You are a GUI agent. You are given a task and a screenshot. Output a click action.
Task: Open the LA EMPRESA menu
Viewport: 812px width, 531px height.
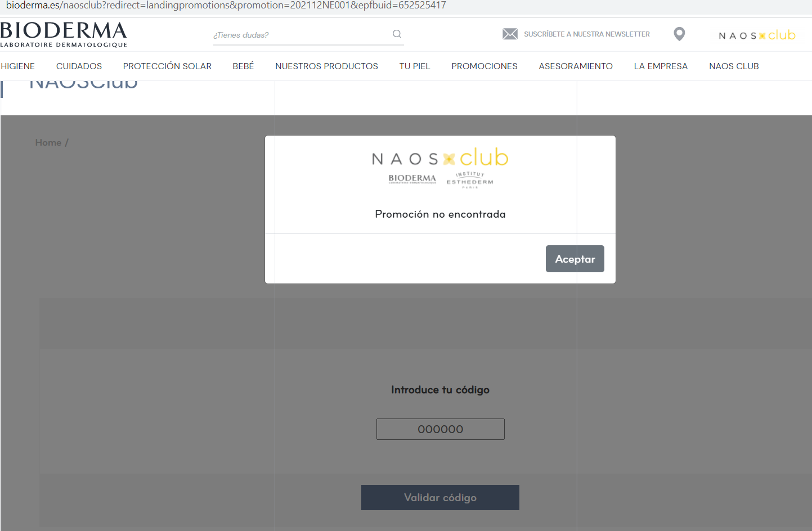click(661, 66)
